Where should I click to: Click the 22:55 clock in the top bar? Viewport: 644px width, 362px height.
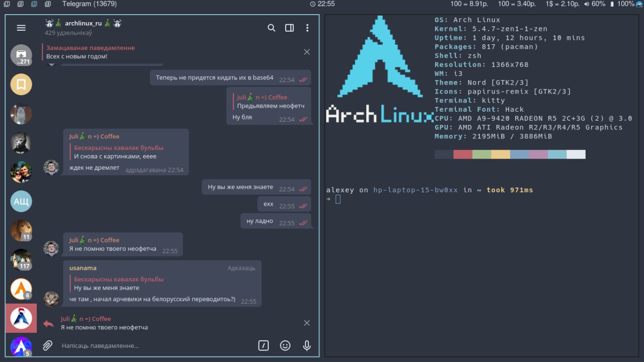323,4
